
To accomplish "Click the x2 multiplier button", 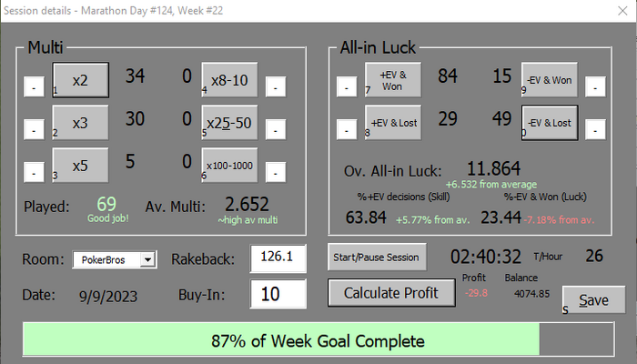I will pyautogui.click(x=80, y=80).
